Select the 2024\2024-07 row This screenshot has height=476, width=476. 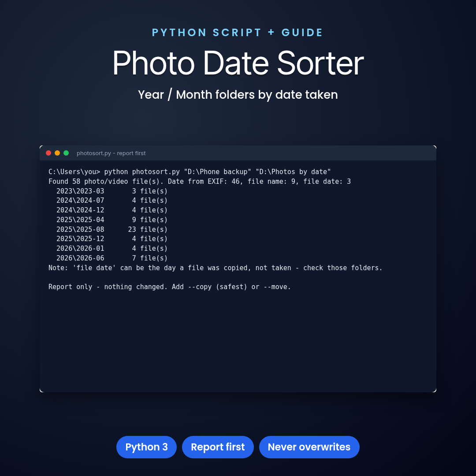112,201
